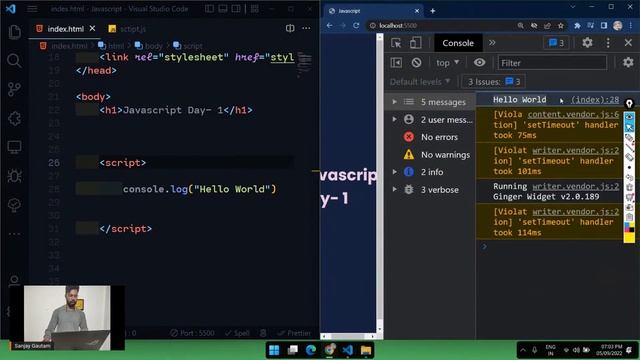Screen dimensions: 640x360
Task: Select No errors in console sidebar
Action: click(439, 137)
